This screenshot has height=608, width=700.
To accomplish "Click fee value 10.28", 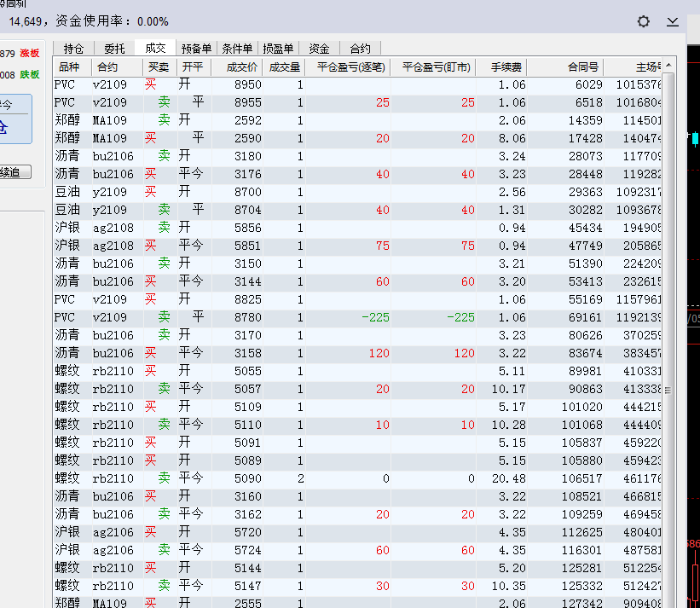I will (508, 425).
